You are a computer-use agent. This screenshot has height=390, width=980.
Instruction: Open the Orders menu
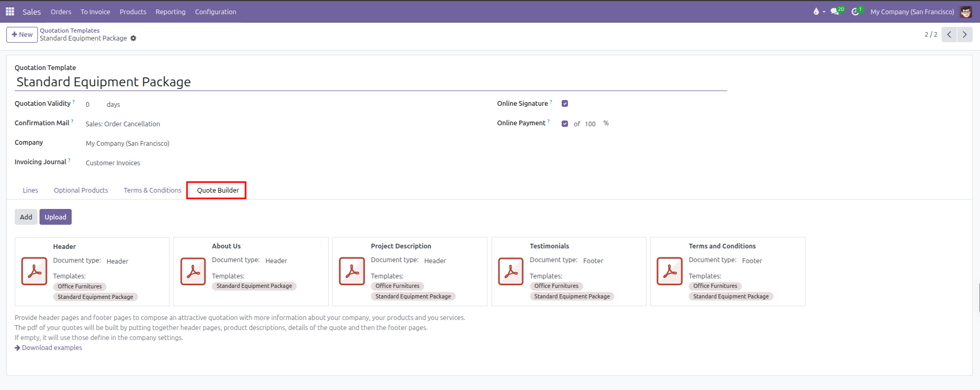61,12
